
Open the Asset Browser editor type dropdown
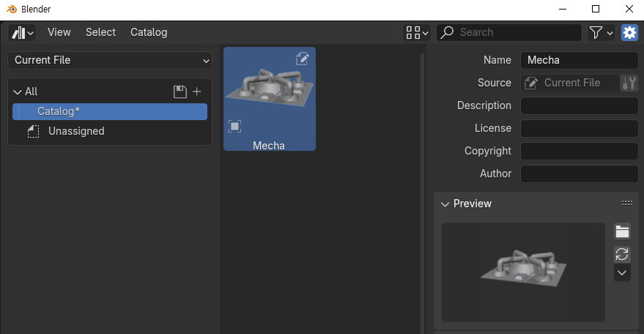[x=22, y=32]
